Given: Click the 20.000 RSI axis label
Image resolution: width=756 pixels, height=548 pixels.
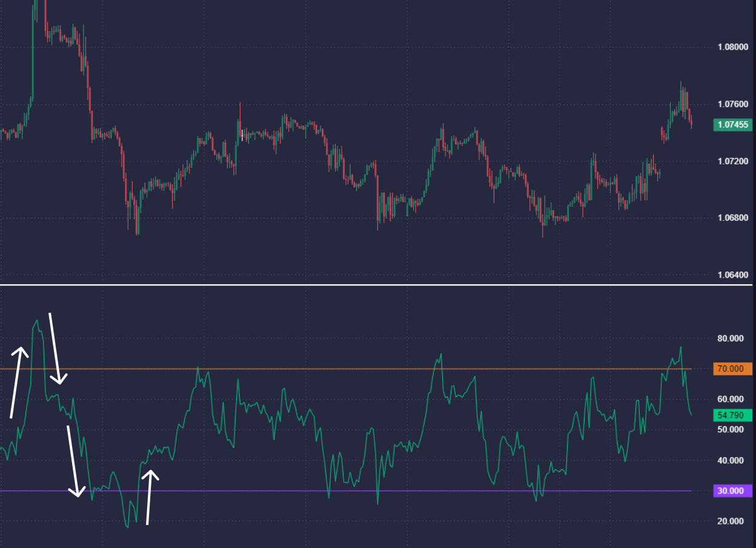Looking at the screenshot, I should pos(730,521).
